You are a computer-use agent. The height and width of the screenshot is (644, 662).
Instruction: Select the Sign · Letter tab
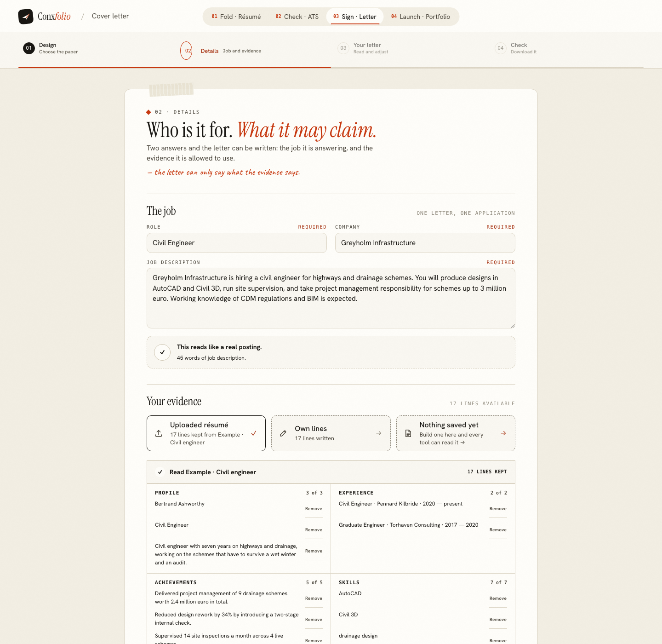click(x=355, y=17)
